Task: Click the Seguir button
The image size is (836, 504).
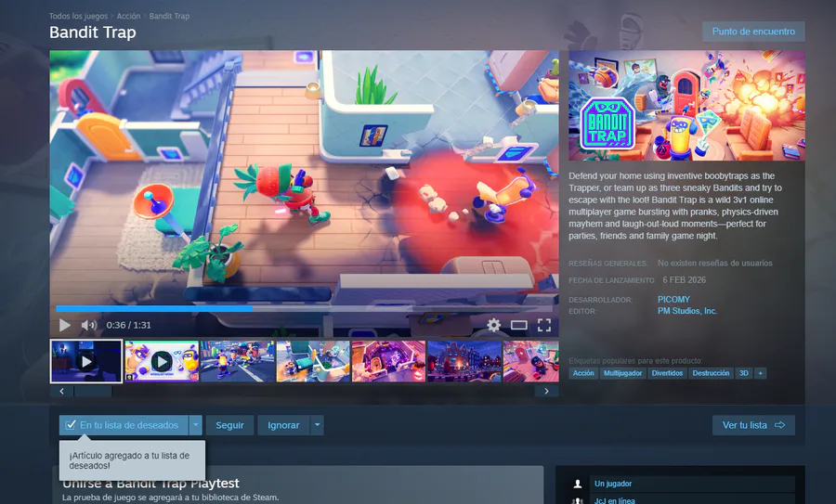Action: [229, 425]
